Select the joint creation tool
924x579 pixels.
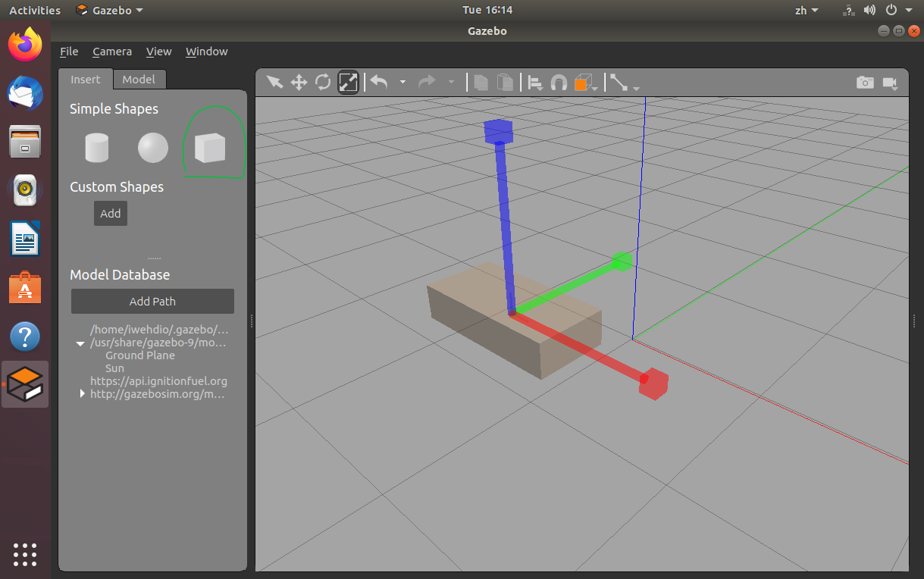tap(619, 82)
